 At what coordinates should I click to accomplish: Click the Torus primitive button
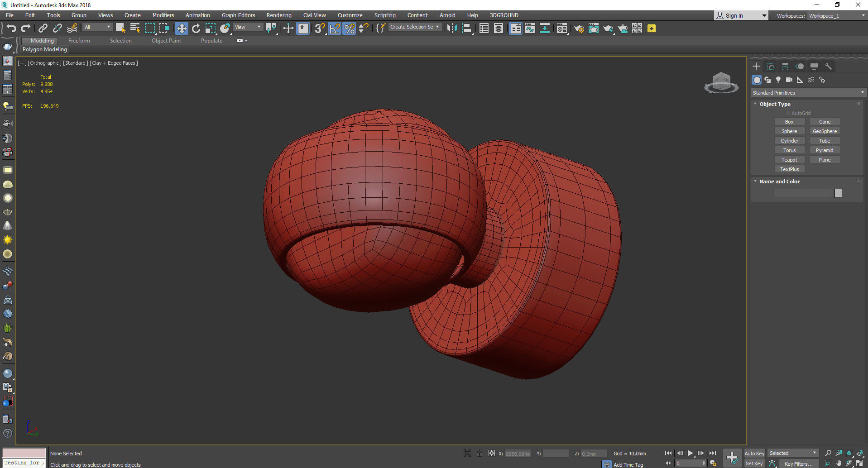point(789,150)
